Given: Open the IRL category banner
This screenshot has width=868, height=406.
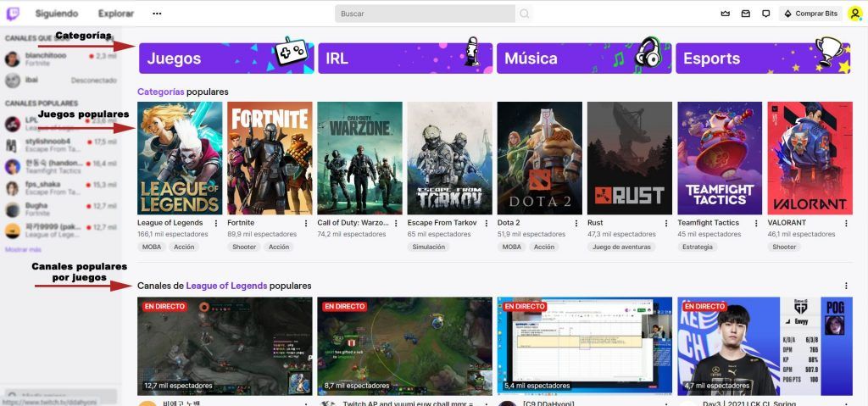Looking at the screenshot, I should (x=405, y=58).
